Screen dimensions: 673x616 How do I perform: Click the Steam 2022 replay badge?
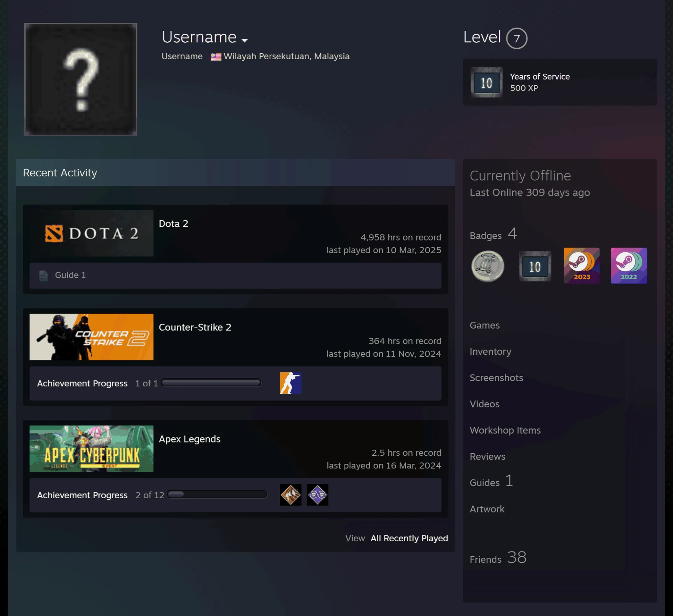coord(629,266)
